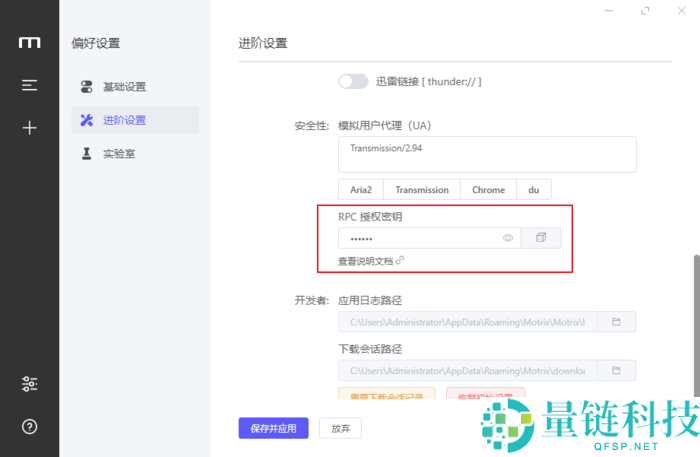Show RPC key with the eye icon

click(508, 238)
